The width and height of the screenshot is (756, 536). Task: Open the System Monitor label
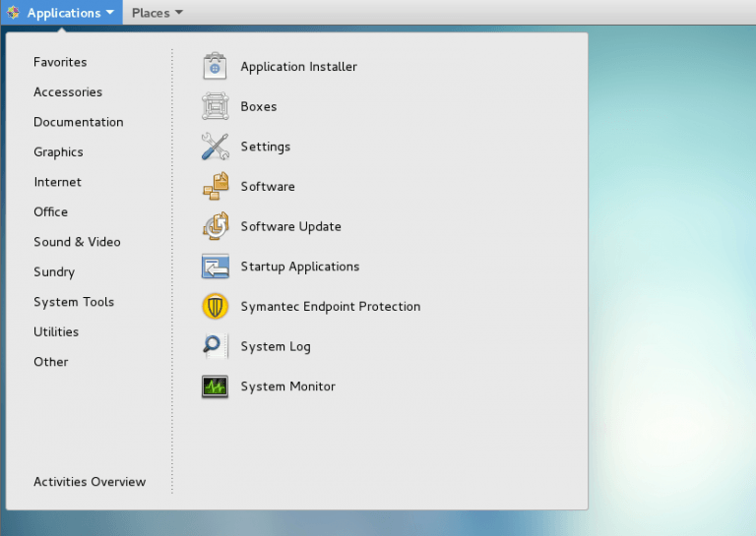tap(288, 387)
